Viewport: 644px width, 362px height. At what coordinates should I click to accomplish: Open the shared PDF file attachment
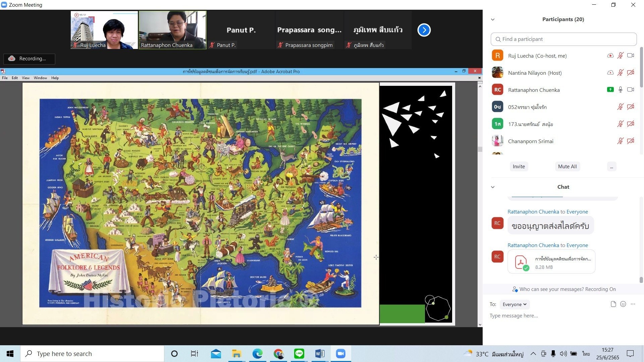click(551, 262)
